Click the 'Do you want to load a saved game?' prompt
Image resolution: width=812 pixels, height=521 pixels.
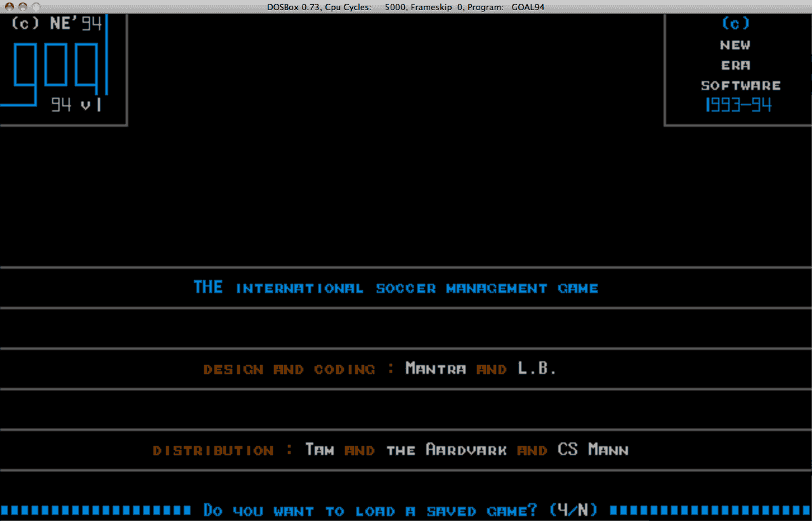tap(370, 510)
